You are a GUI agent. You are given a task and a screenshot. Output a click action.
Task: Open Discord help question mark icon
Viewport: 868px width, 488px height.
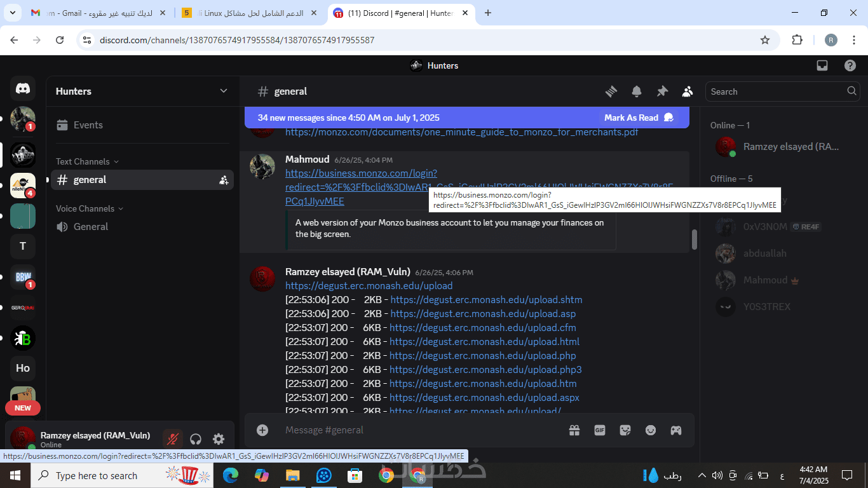(x=850, y=65)
